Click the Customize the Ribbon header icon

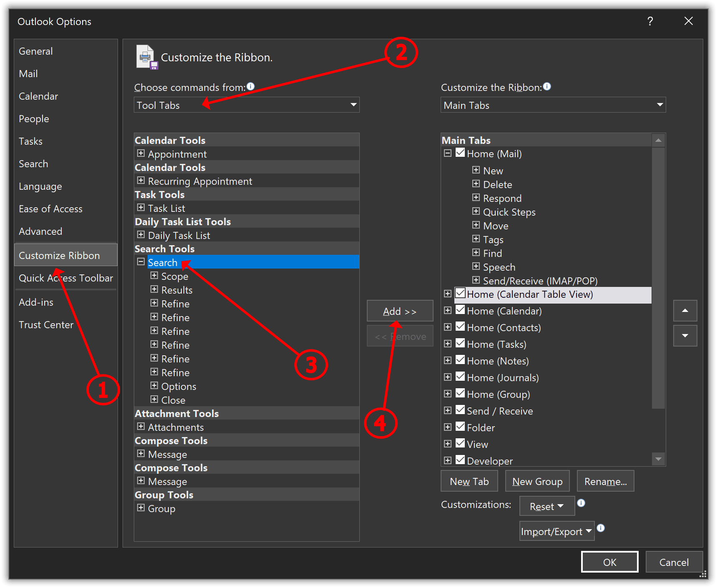pyautogui.click(x=146, y=57)
